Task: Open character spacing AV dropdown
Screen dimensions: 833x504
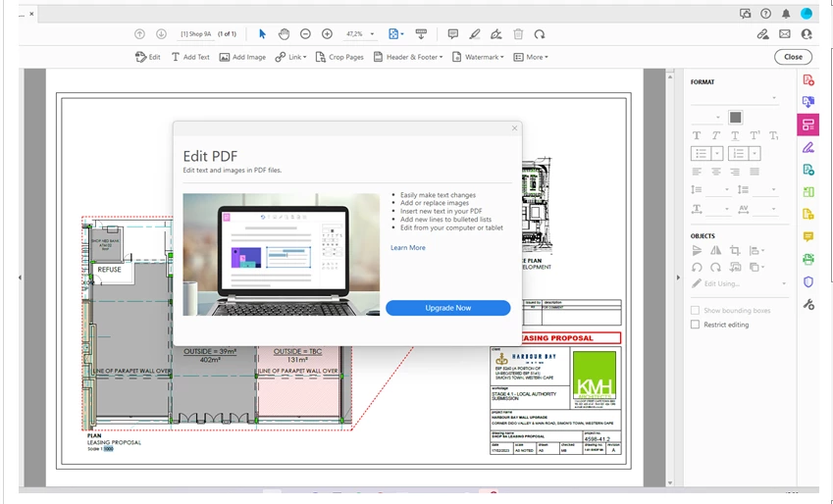Action: [772, 209]
